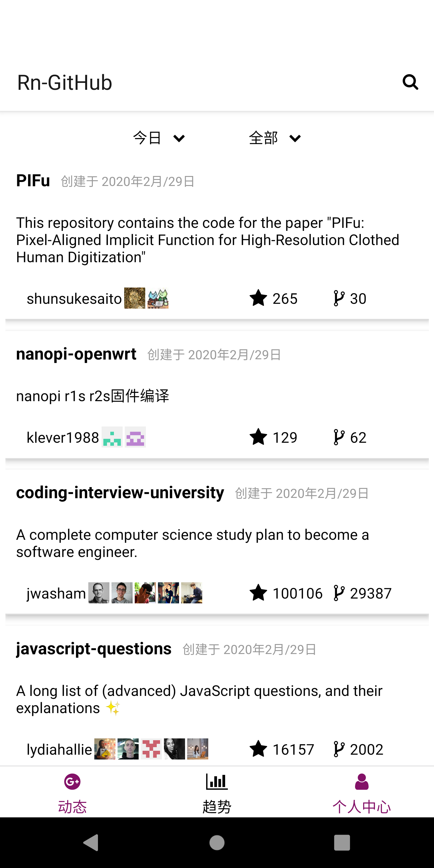The image size is (434, 868).
Task: Tap the first contributor avatar next to shunsukesaito
Action: (x=134, y=298)
